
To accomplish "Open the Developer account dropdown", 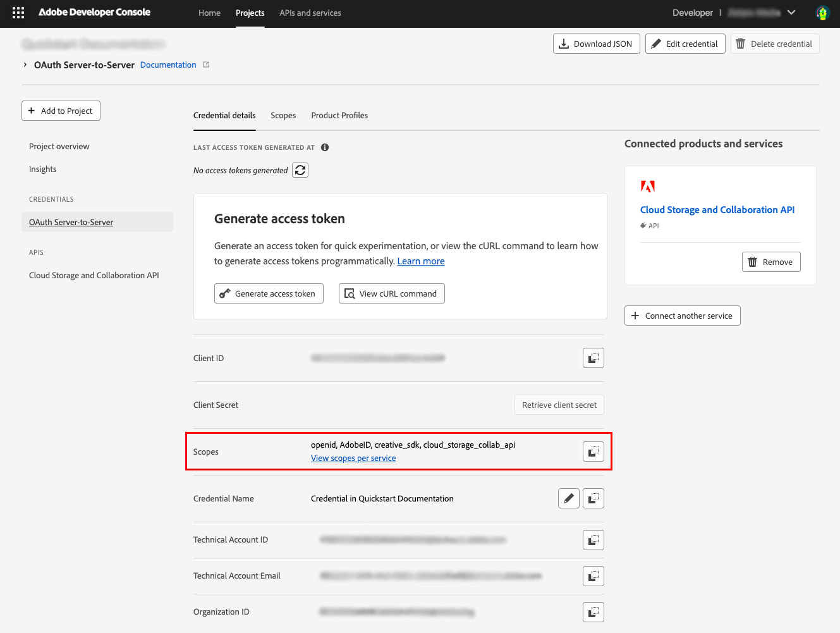I will click(x=792, y=12).
